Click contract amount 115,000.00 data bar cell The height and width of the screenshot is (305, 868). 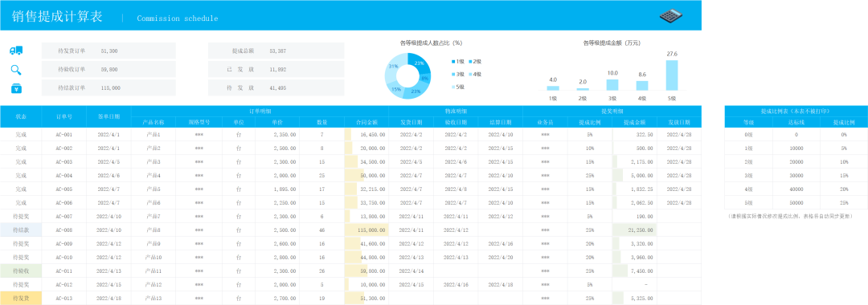366,230
